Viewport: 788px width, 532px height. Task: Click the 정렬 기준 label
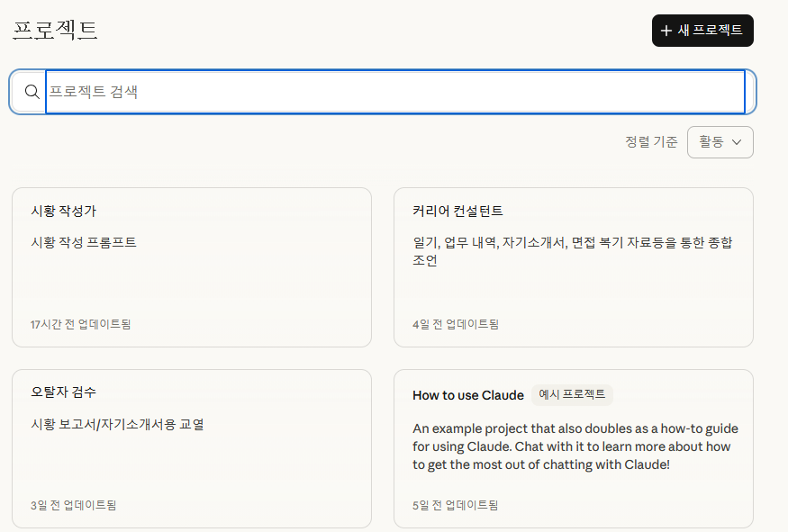click(651, 142)
